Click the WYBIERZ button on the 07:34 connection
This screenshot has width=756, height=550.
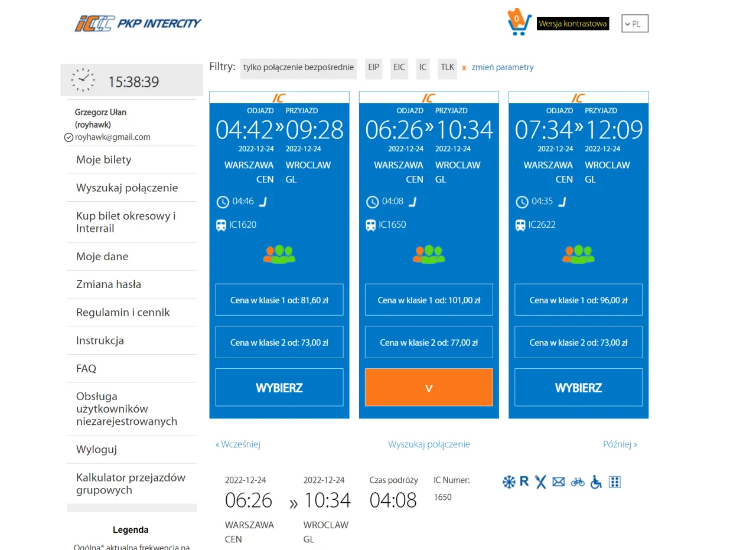578,388
